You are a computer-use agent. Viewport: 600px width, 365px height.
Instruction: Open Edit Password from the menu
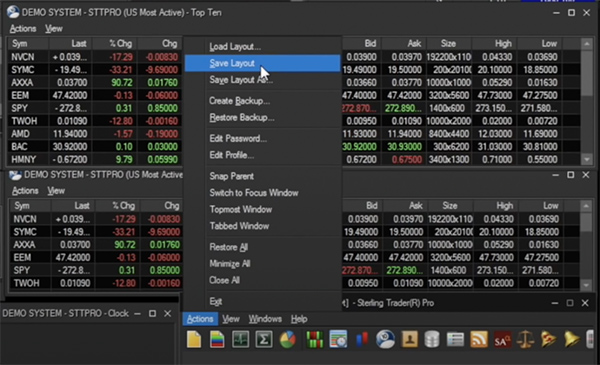pyautogui.click(x=262, y=139)
